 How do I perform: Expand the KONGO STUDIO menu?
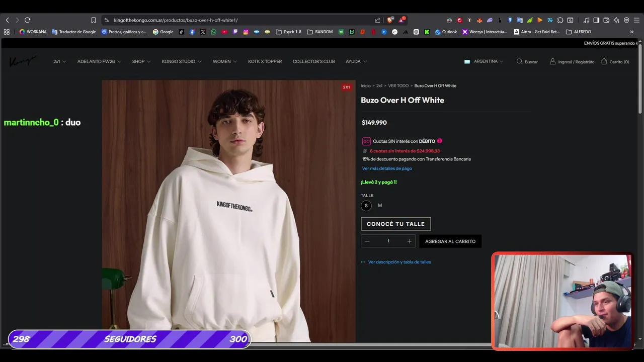coord(182,61)
